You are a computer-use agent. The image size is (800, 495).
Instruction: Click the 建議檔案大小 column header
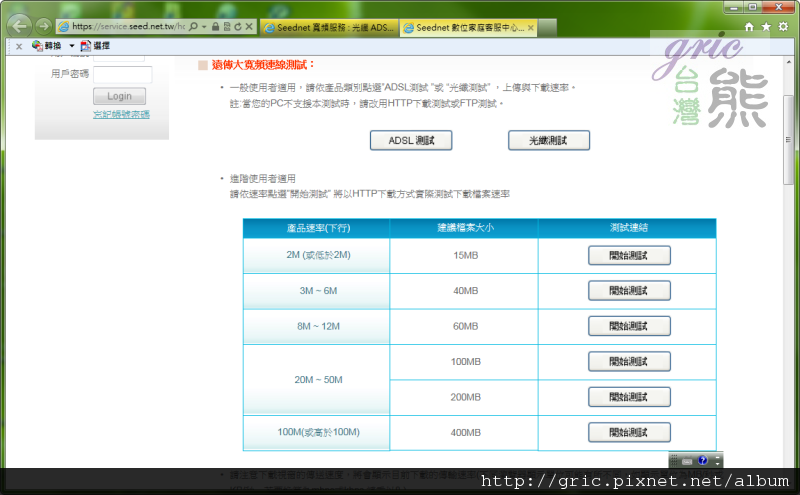(x=464, y=228)
